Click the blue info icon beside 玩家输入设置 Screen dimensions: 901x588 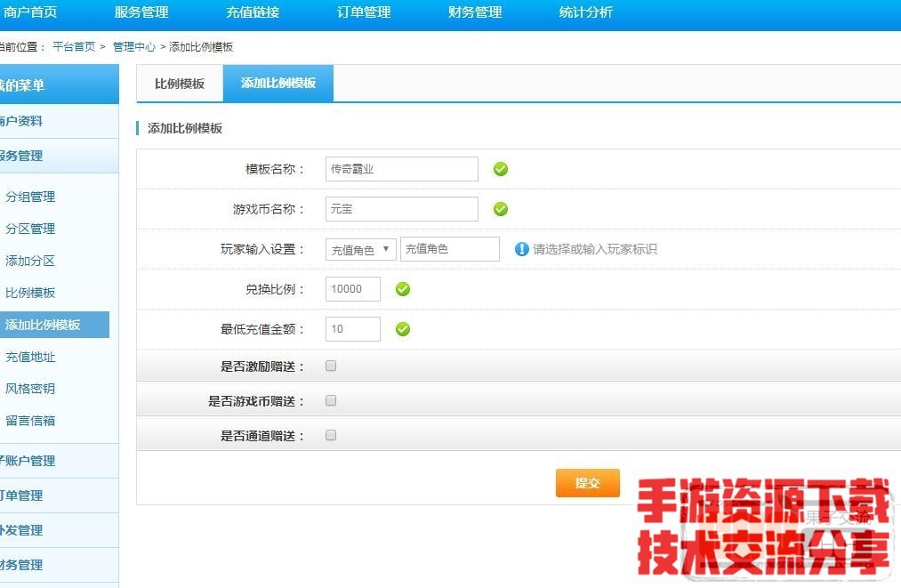(x=522, y=249)
